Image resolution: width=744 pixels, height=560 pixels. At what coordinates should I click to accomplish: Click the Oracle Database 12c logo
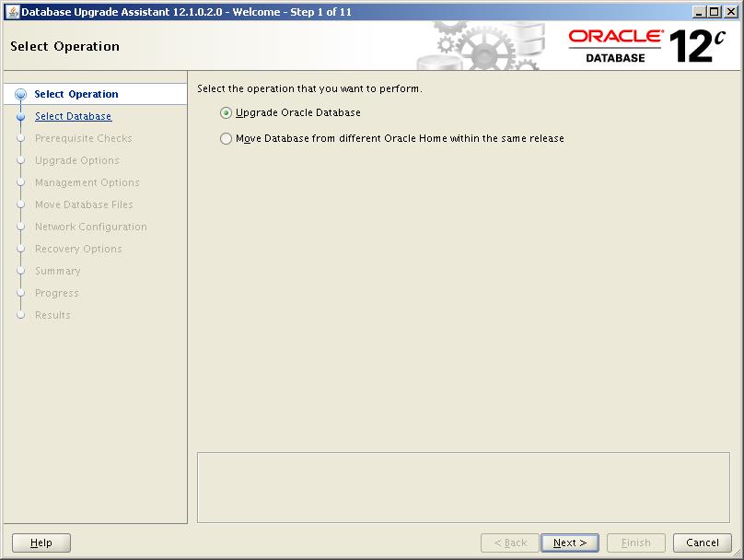point(647,46)
